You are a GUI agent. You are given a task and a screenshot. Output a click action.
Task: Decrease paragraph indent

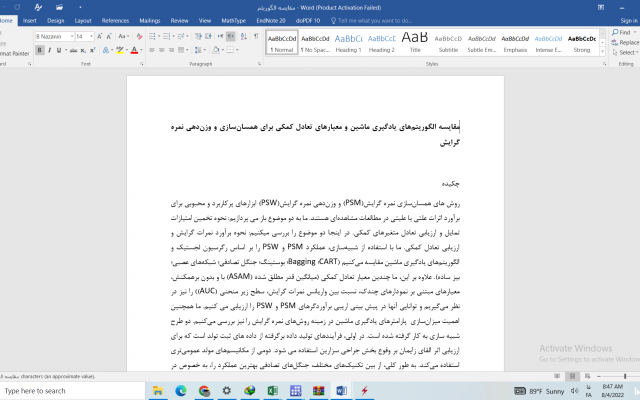click(198, 36)
